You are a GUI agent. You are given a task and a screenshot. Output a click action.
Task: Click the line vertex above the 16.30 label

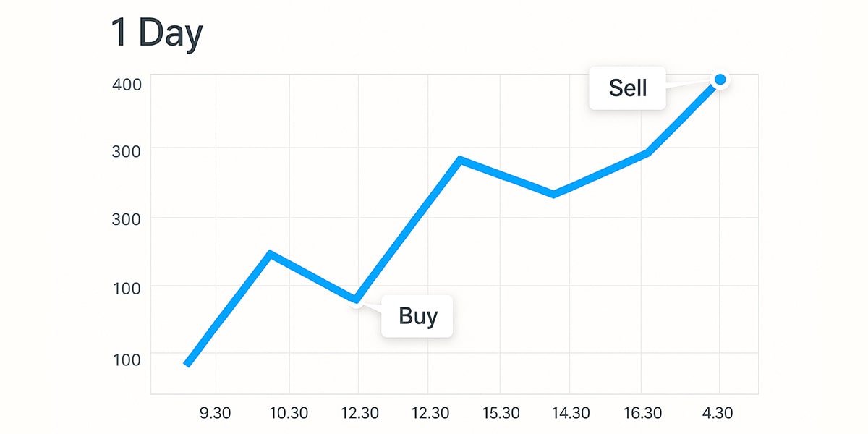coord(647,153)
